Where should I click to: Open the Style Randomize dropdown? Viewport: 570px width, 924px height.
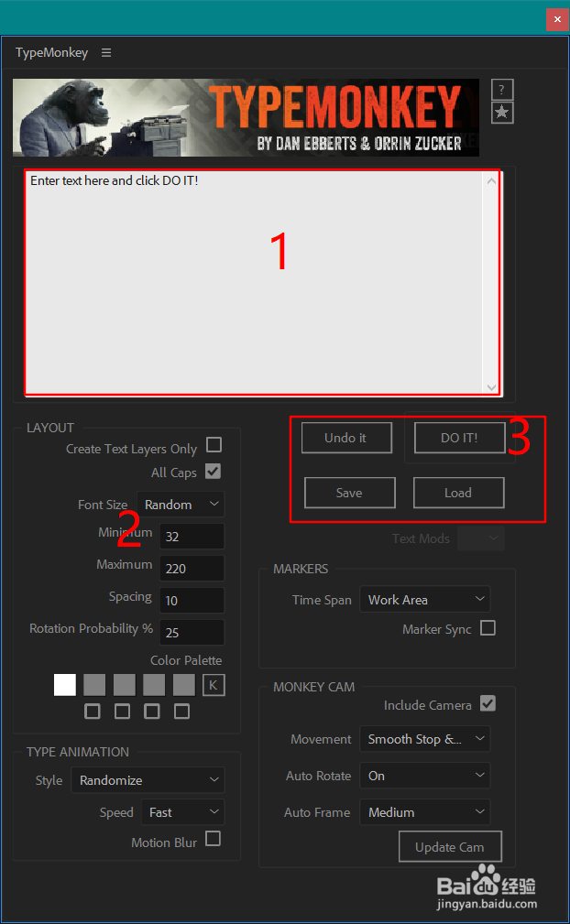tap(148, 780)
